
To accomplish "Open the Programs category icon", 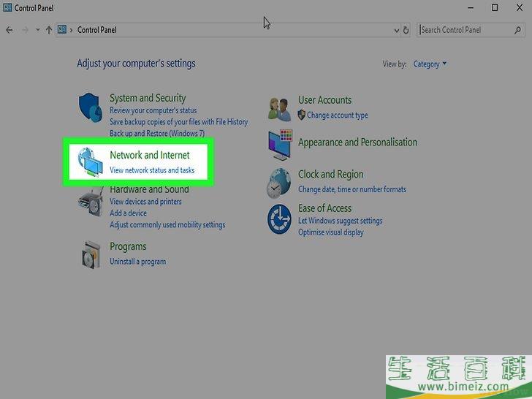I will point(91,254).
